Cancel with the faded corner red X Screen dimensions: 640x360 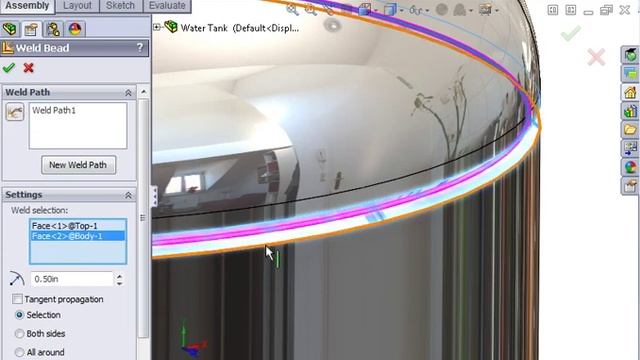[596, 57]
